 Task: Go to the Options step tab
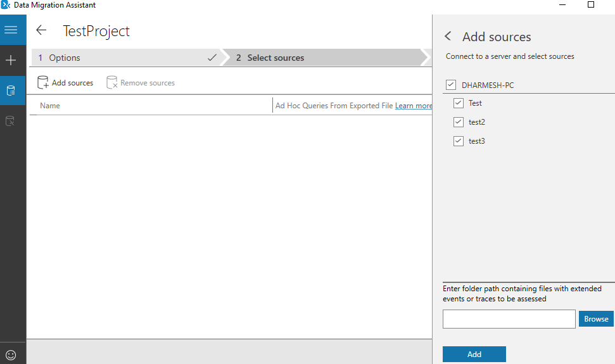(124, 58)
